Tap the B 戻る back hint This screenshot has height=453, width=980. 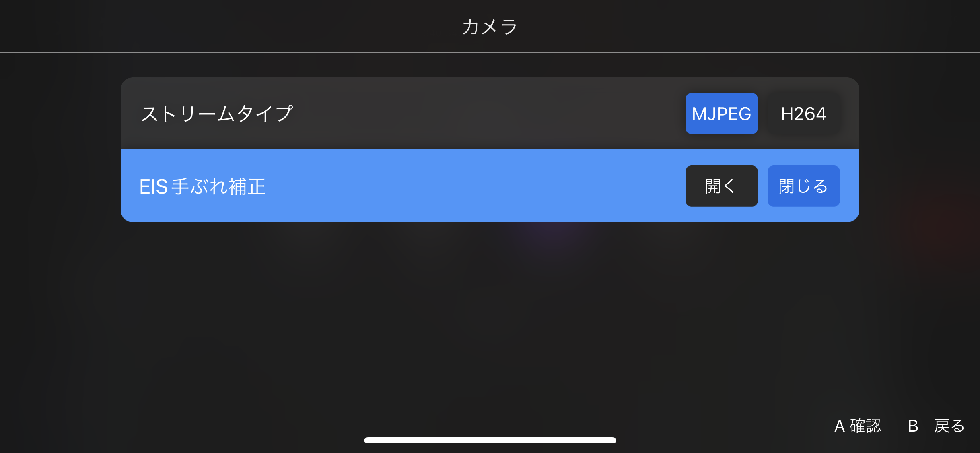[x=937, y=426]
